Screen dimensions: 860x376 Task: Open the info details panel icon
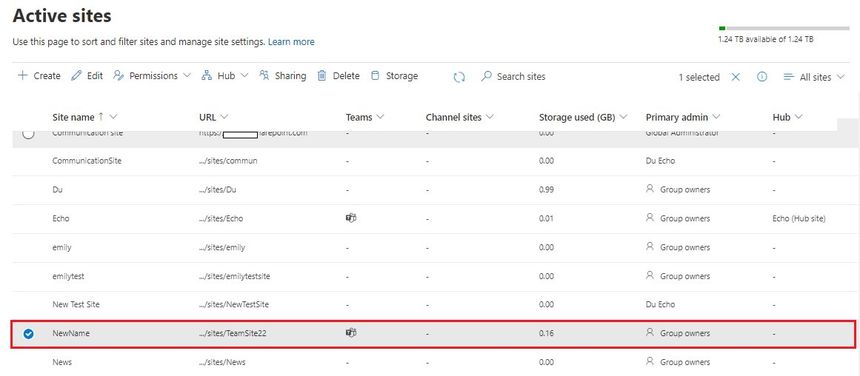coord(762,77)
